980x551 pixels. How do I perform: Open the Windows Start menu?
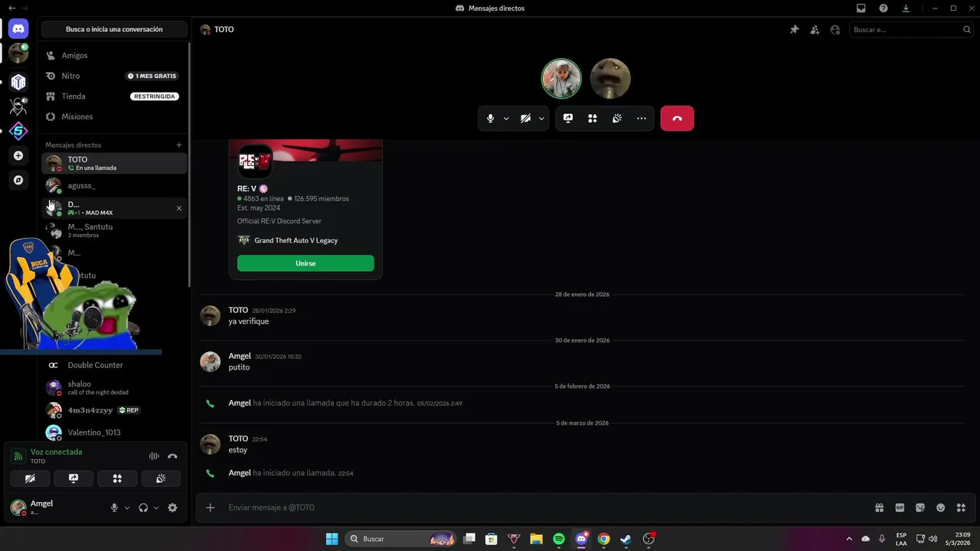[332, 539]
